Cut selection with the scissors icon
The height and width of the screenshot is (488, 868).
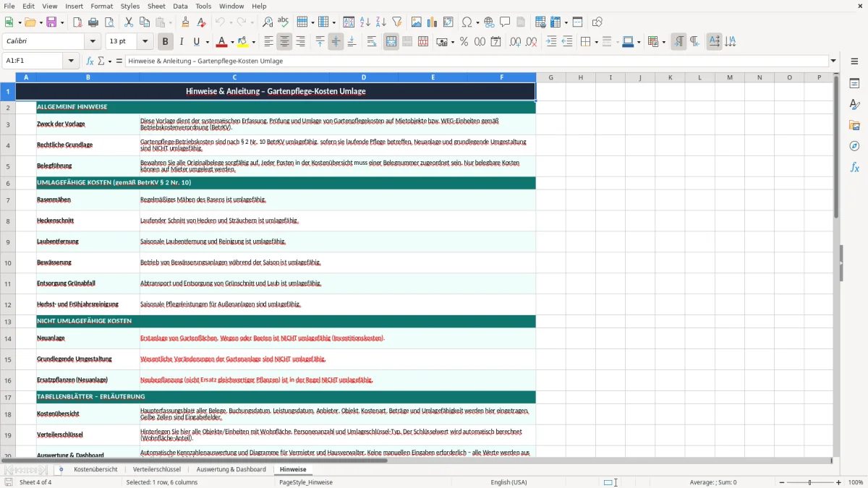coord(129,22)
